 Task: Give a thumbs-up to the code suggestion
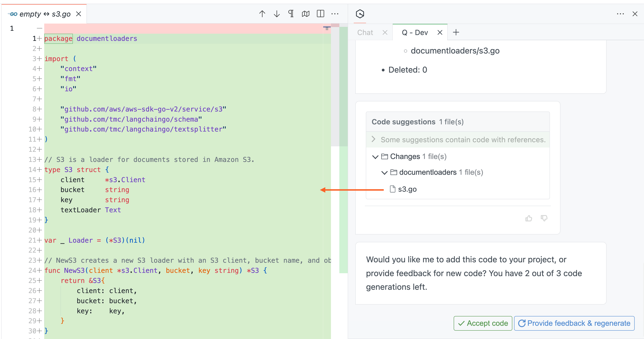528,218
